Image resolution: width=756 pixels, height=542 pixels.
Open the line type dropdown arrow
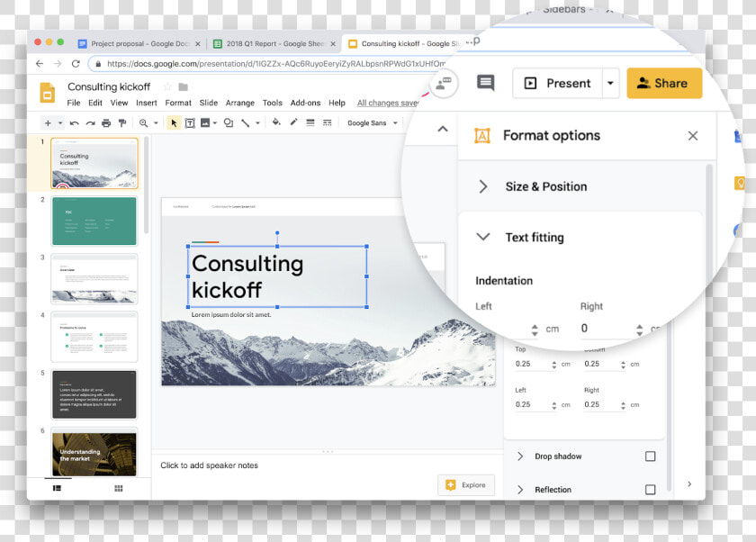point(257,123)
